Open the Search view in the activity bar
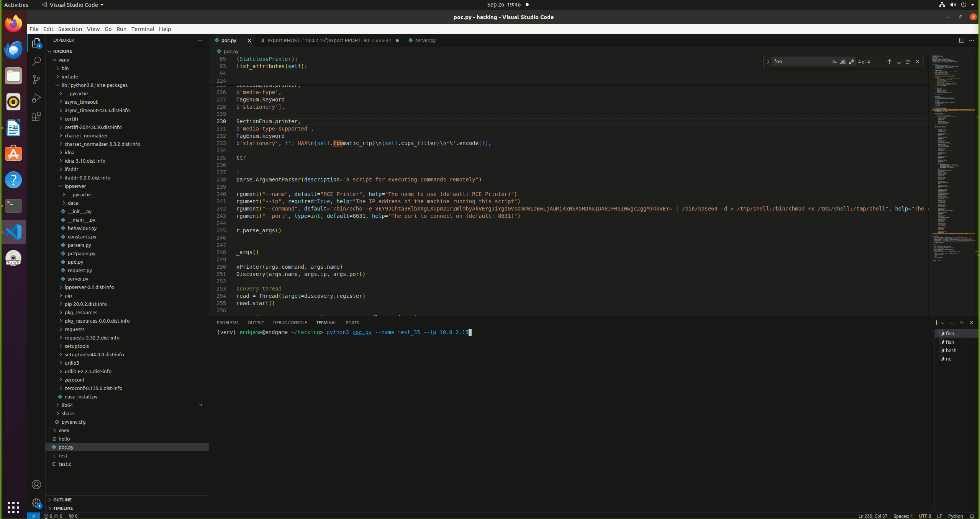This screenshot has height=519, width=980. click(x=36, y=61)
